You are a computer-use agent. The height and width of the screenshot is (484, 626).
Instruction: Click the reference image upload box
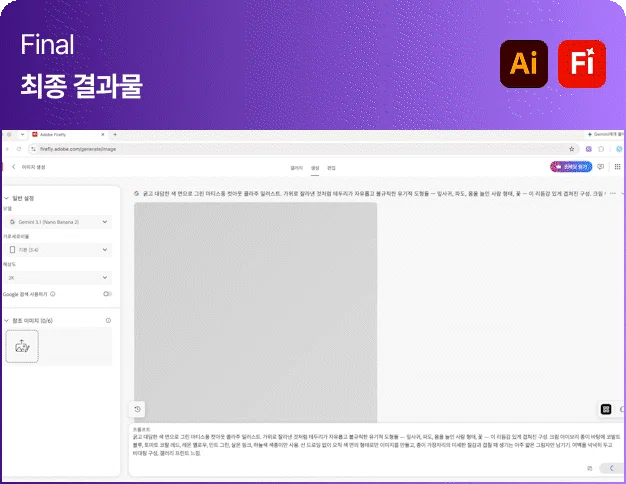(x=22, y=346)
